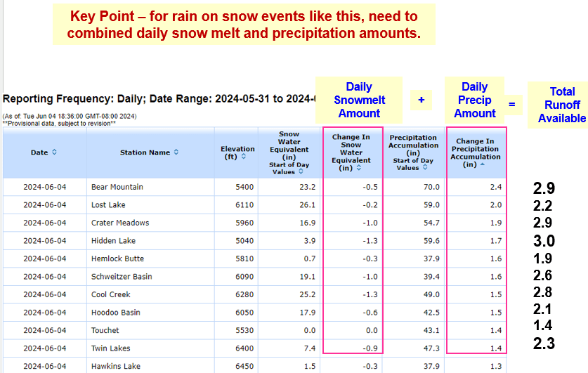
Task: Click the Hoodoo Basin station cell
Action: pos(115,313)
